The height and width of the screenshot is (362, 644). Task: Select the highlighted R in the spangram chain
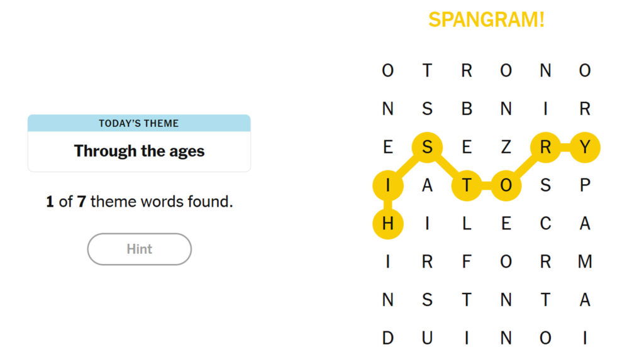coord(546,148)
